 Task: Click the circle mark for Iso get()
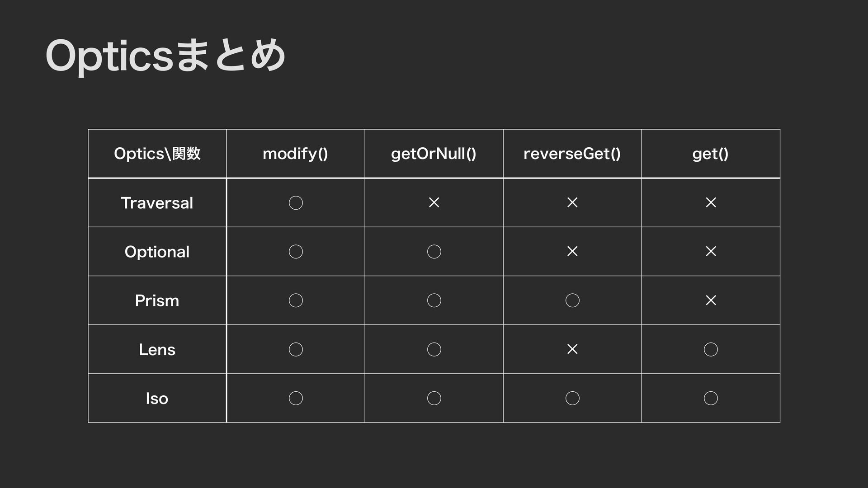(x=711, y=398)
